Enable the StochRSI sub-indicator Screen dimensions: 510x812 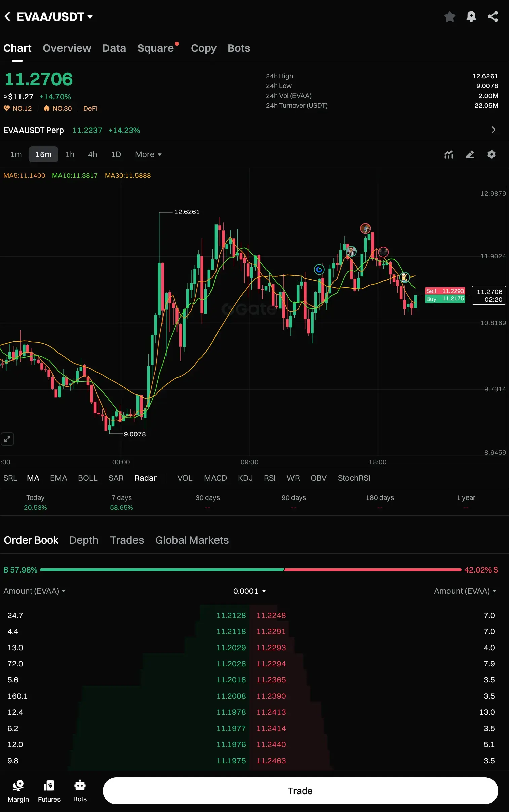(354, 478)
